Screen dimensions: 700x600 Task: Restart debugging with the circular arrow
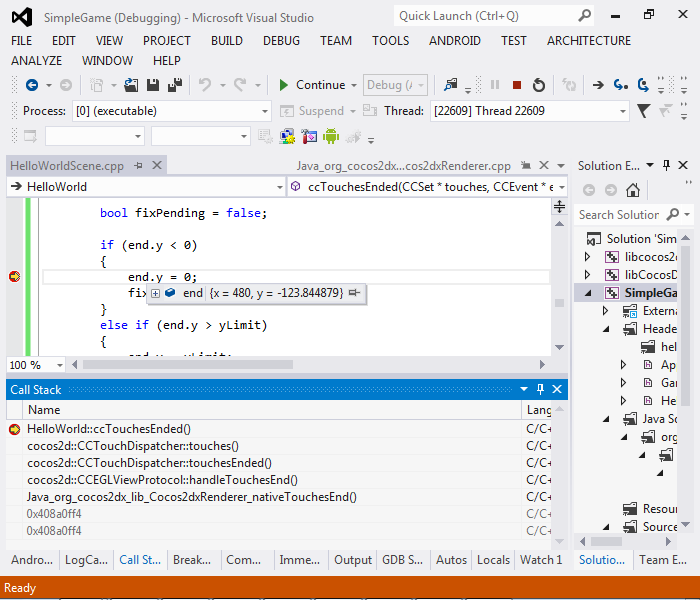(539, 85)
